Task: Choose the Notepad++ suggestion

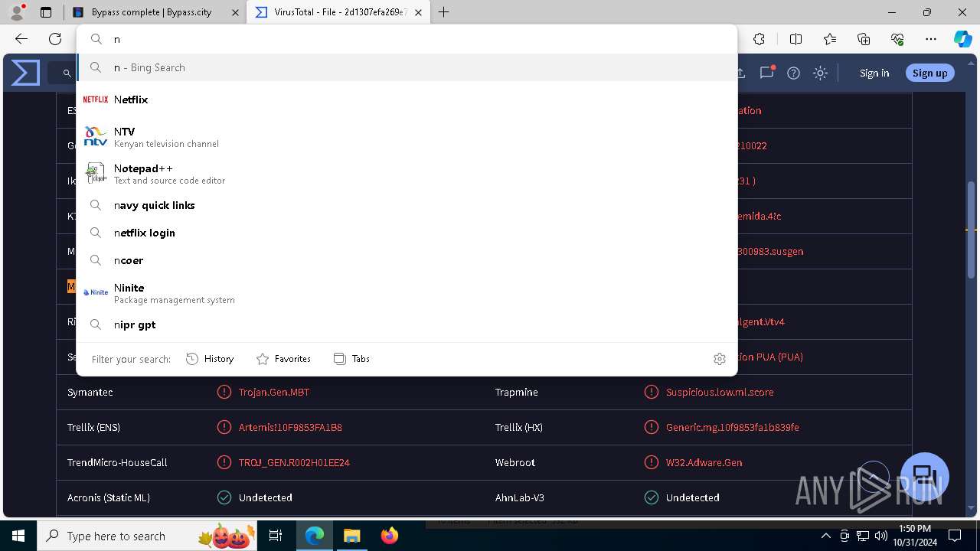Action: point(407,174)
